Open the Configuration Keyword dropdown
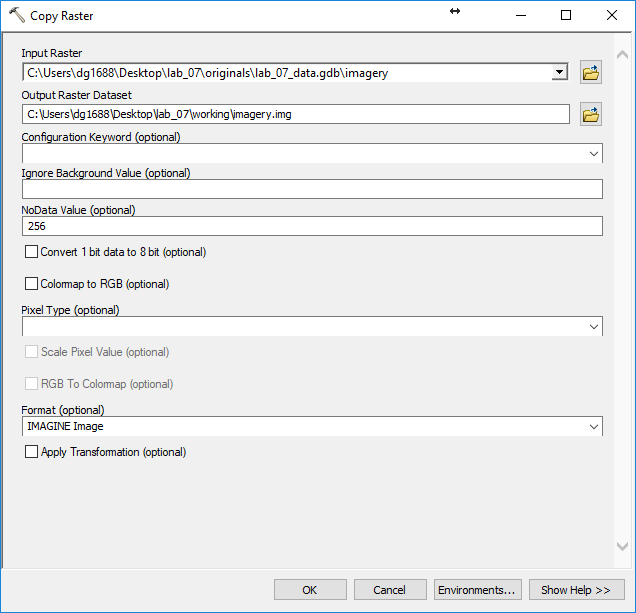636x613 pixels. [594, 154]
